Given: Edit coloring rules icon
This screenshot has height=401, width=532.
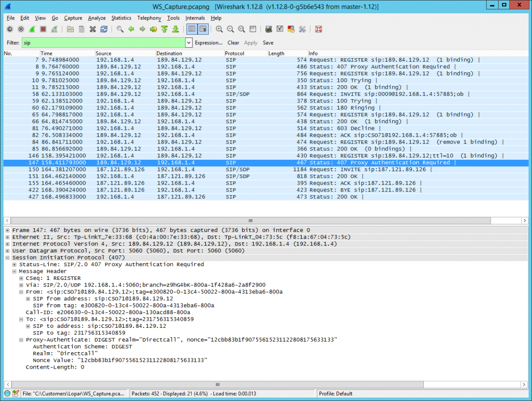Looking at the screenshot, I should coord(291,29).
